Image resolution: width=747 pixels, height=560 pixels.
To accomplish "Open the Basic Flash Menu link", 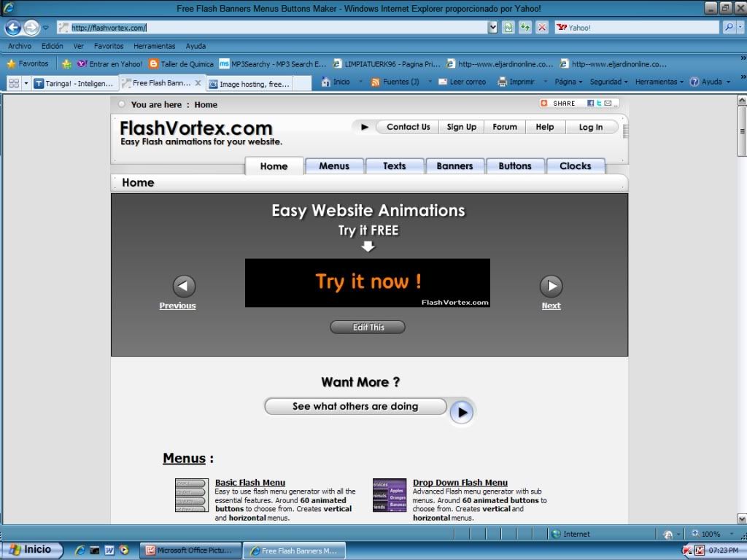I will point(250,483).
